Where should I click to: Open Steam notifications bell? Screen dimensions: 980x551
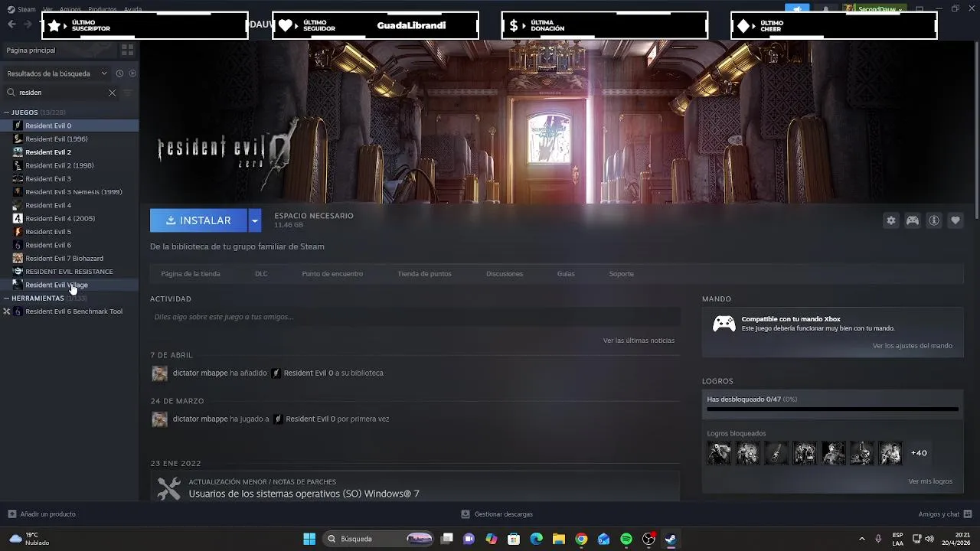(825, 9)
